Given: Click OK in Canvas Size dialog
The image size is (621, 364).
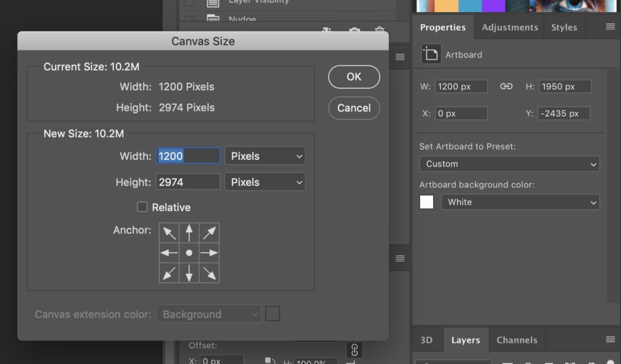Looking at the screenshot, I should [x=354, y=77].
